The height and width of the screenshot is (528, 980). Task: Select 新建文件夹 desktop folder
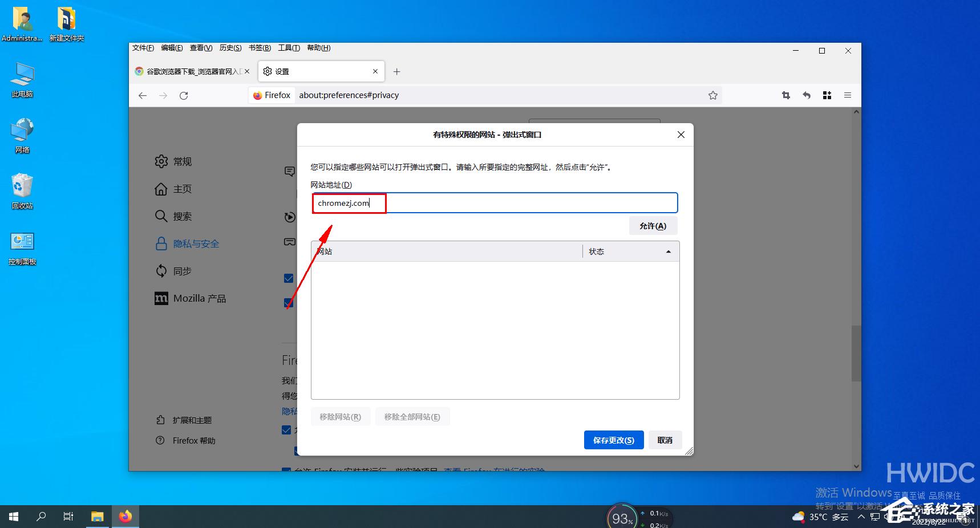coord(67,24)
